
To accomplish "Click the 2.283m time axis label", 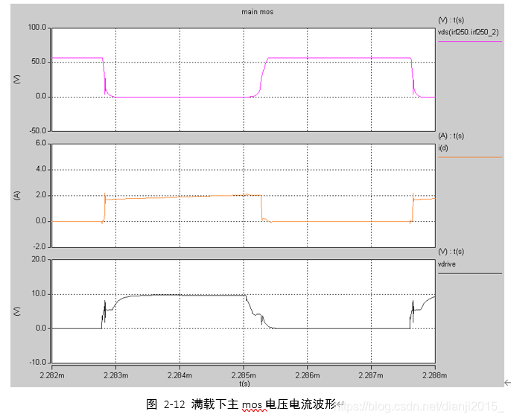I will pos(116,375).
